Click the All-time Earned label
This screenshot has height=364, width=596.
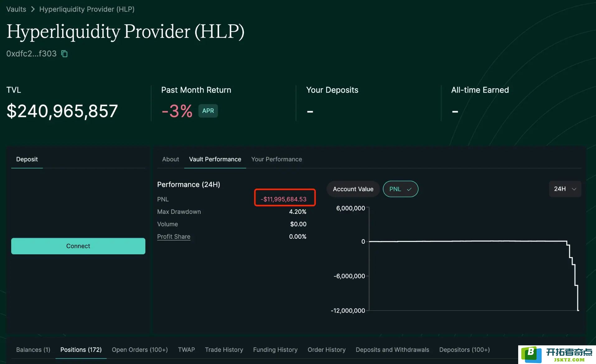pyautogui.click(x=480, y=90)
